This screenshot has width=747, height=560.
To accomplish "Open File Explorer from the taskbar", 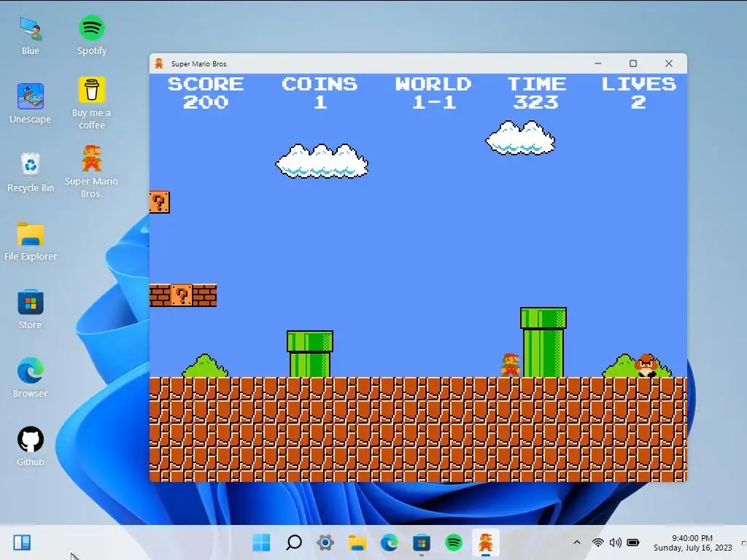I will click(x=357, y=542).
